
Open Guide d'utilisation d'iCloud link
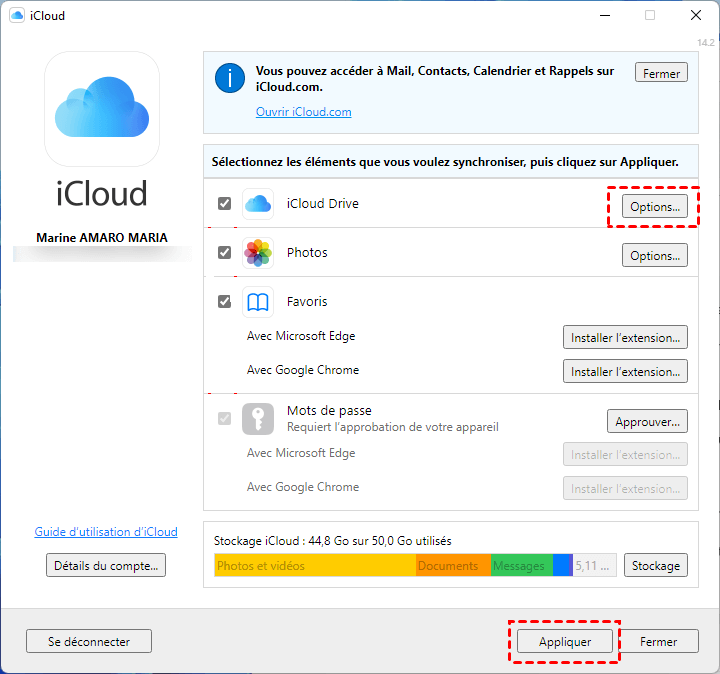pyautogui.click(x=106, y=532)
